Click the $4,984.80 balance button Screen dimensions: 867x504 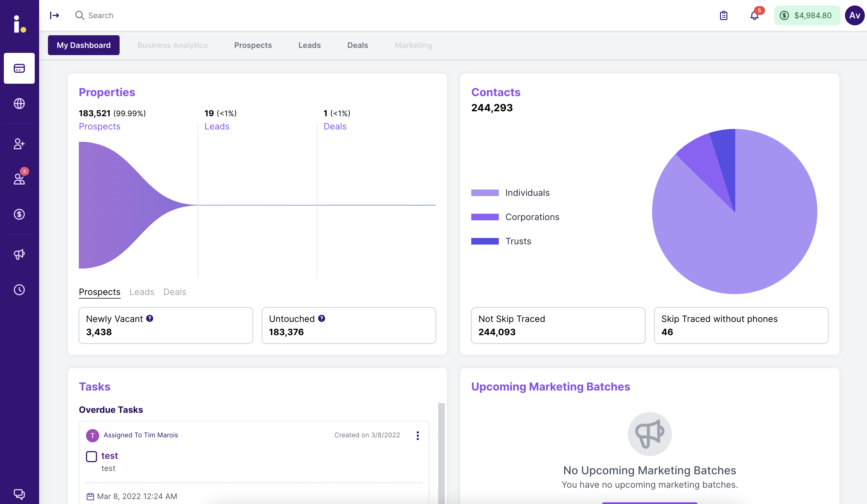(x=807, y=15)
